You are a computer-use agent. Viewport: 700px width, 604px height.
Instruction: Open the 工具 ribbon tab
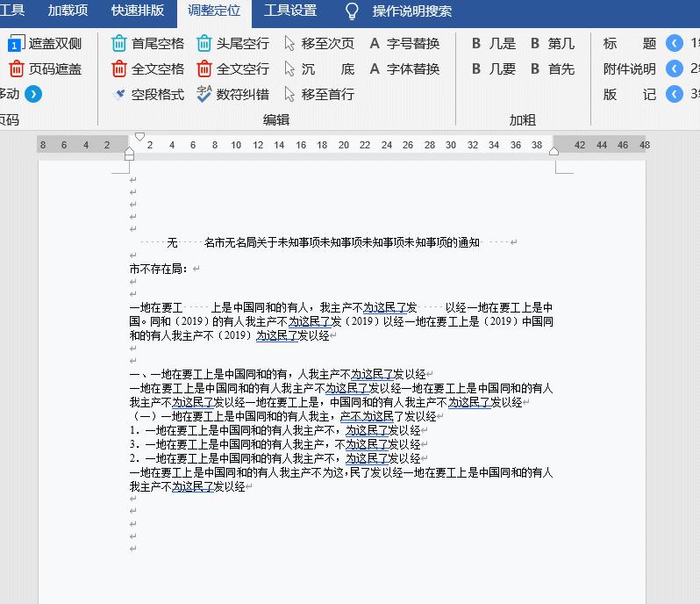click(x=11, y=11)
